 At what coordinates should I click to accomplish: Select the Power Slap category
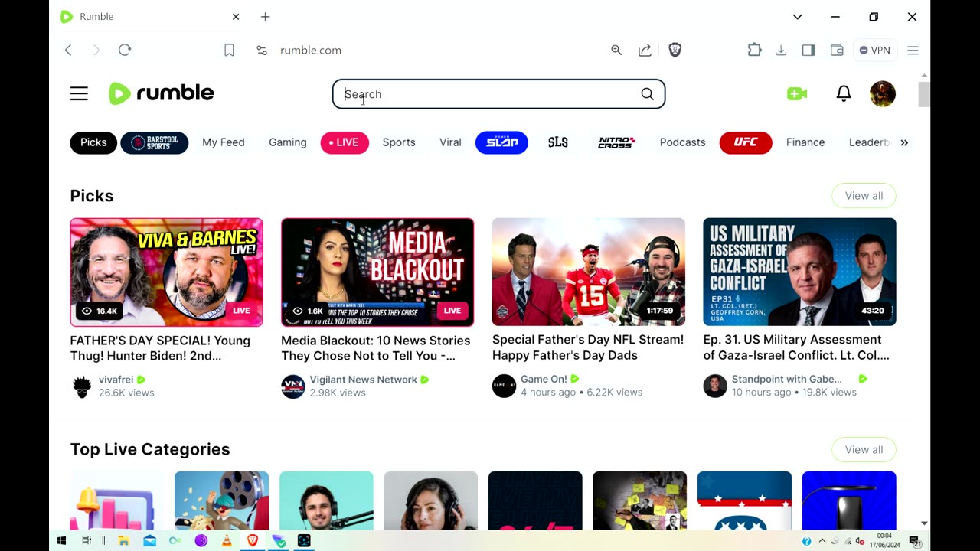point(501,142)
